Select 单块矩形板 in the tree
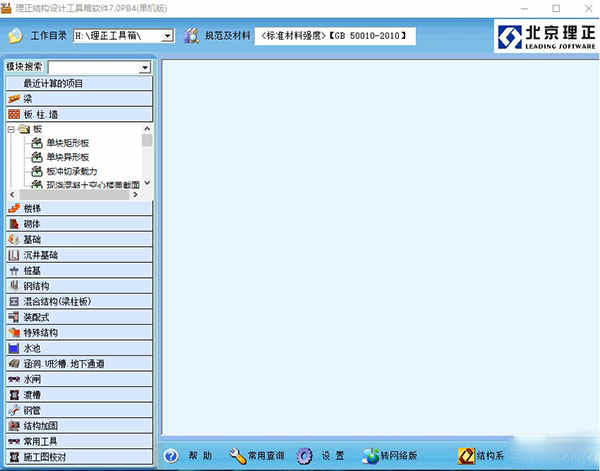Screen dimensions: 600x471 pyautogui.click(x=68, y=143)
